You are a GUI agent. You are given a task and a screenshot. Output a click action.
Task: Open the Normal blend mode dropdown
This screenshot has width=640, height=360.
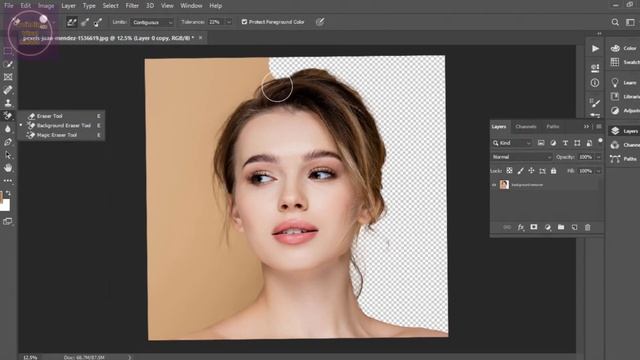(x=522, y=157)
